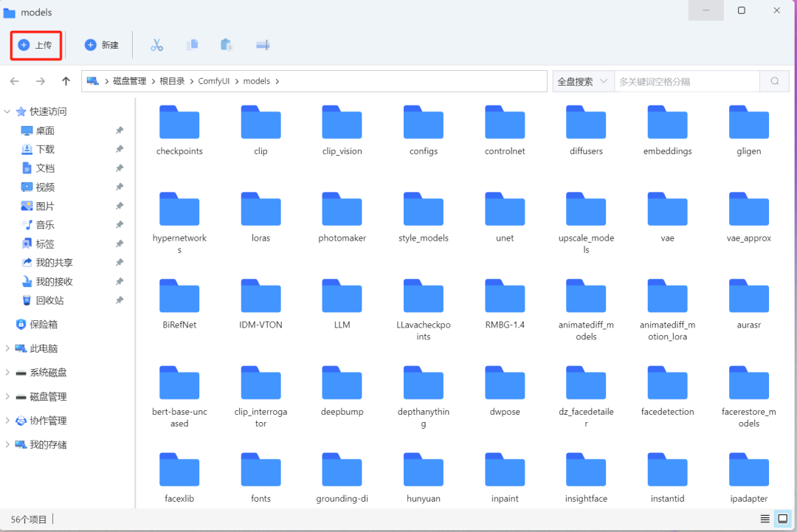Viewport: 797px width, 532px height.
Task: Toggle the pin beside 文档
Action: click(x=120, y=168)
